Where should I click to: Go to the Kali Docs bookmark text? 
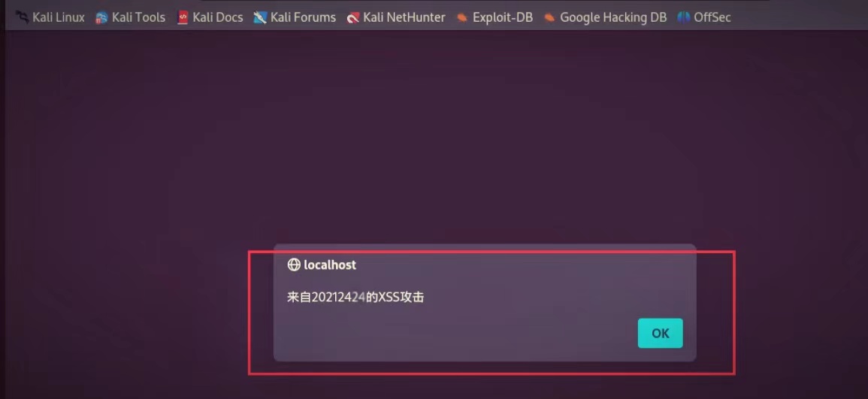(x=217, y=18)
